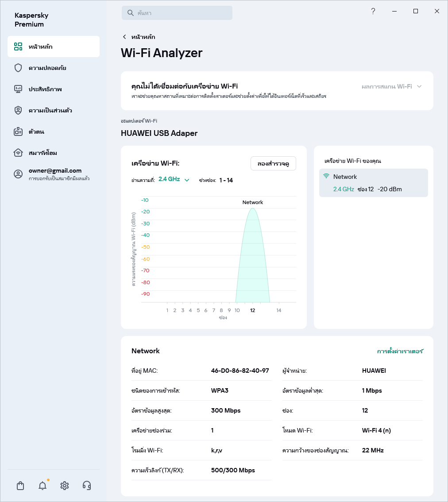
Task: Open settings gear icon
Action: pos(65,486)
